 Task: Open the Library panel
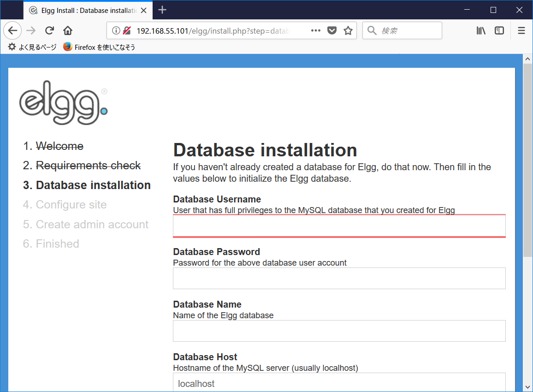tap(481, 30)
